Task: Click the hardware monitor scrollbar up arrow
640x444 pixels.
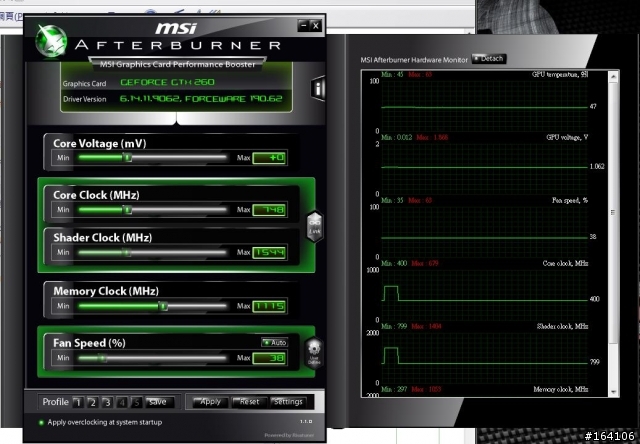Action: pyautogui.click(x=613, y=76)
